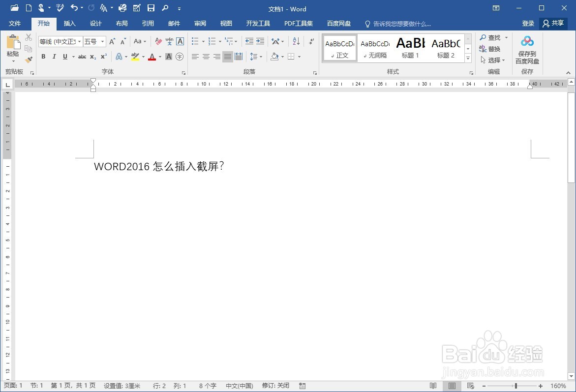Apply bold formatting to text

point(43,57)
